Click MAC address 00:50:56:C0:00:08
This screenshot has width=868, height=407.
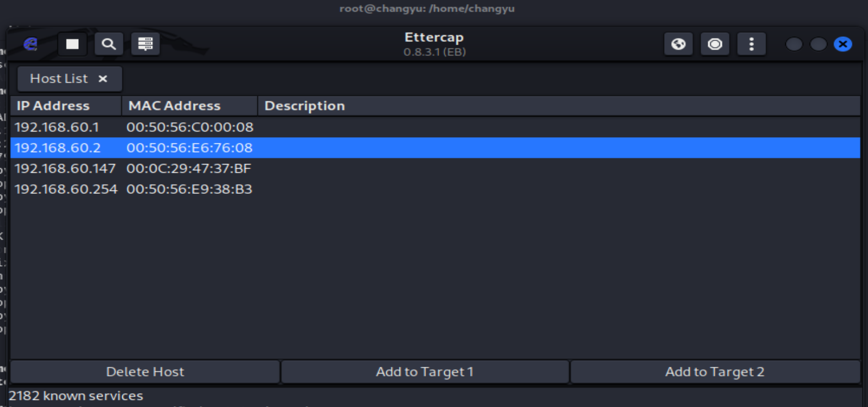pos(190,127)
